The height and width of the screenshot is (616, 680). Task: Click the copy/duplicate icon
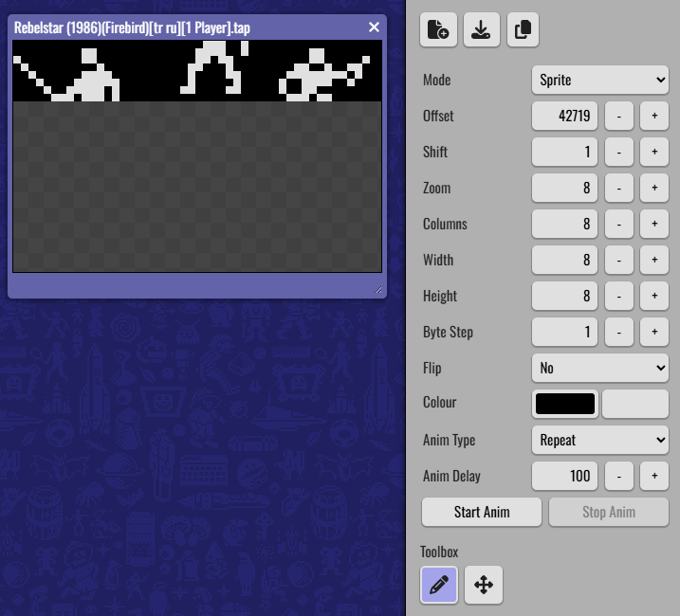click(523, 29)
